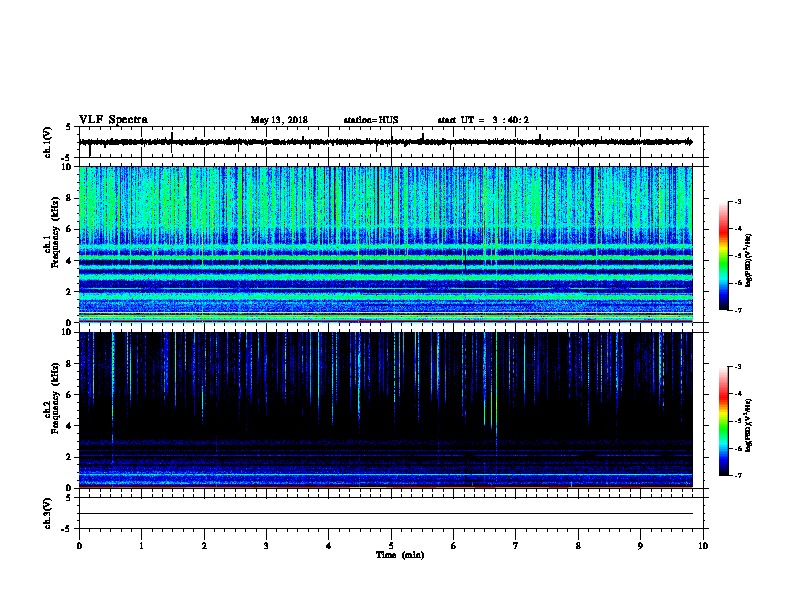Click the ch.2 spectrogram color bar
792x612 pixels.
[723, 421]
